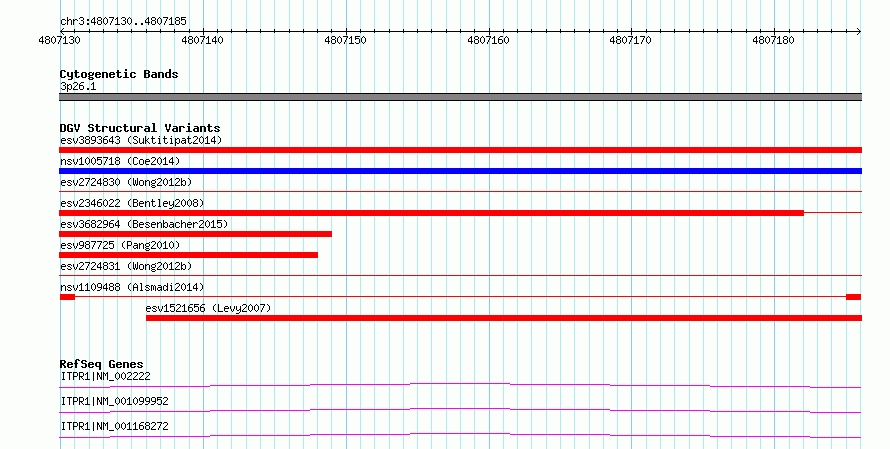The width and height of the screenshot is (890, 449).
Task: Click ruler position label 4807180
Action: click(774, 40)
